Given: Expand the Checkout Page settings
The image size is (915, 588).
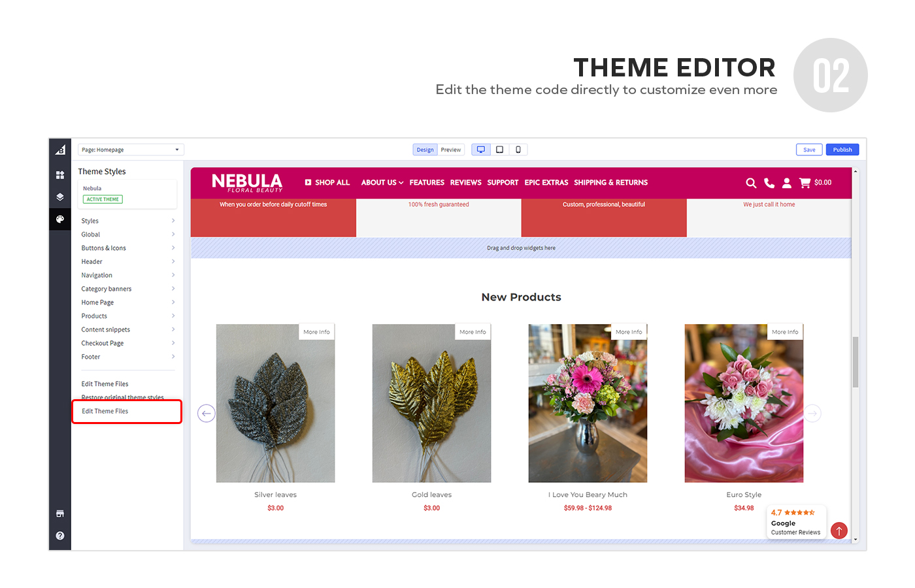Looking at the screenshot, I should [x=127, y=343].
